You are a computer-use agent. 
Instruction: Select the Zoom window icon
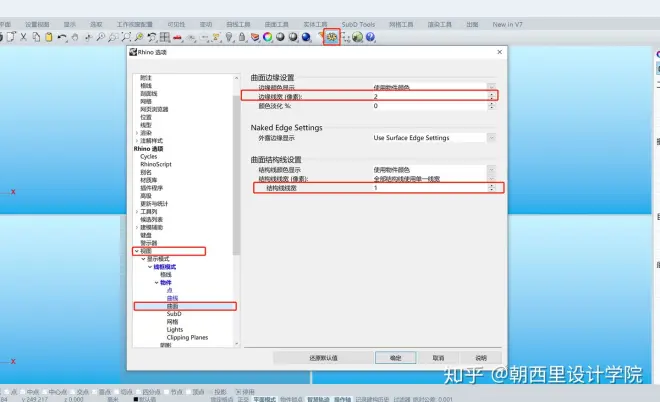113,37
